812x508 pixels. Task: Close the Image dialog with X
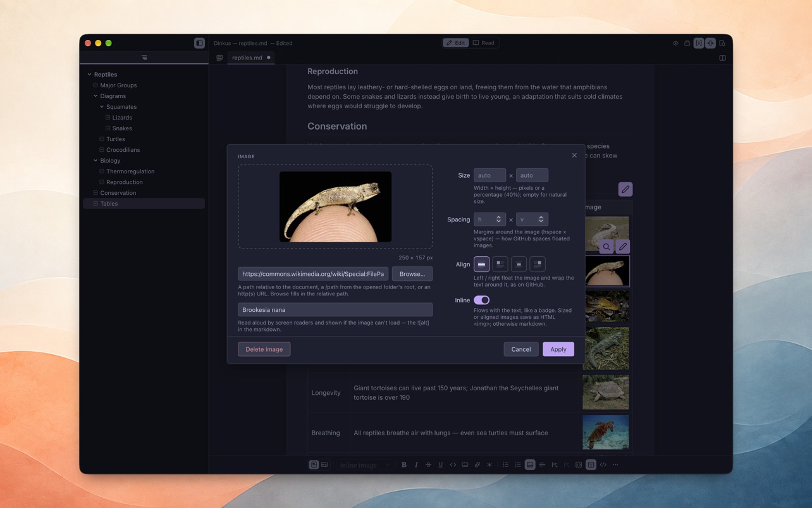point(574,155)
